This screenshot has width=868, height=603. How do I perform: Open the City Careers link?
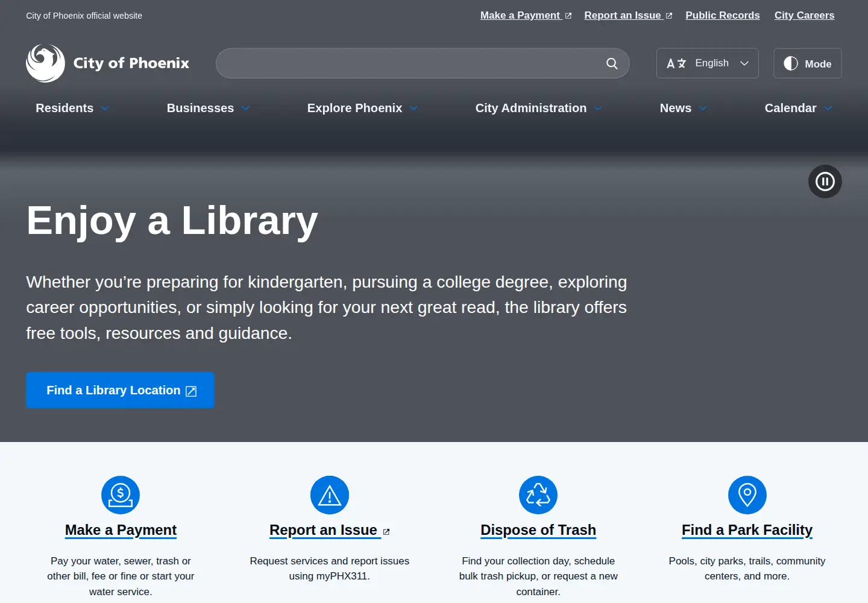(x=805, y=15)
